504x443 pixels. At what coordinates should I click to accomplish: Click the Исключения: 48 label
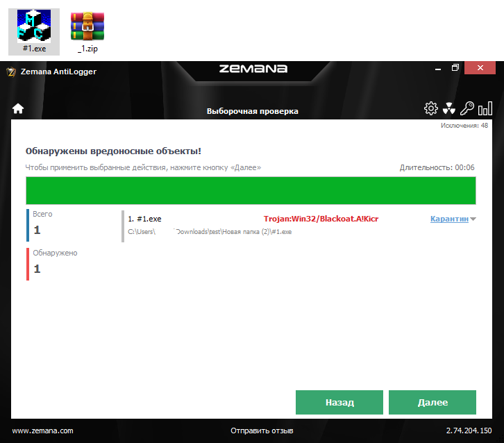click(464, 126)
